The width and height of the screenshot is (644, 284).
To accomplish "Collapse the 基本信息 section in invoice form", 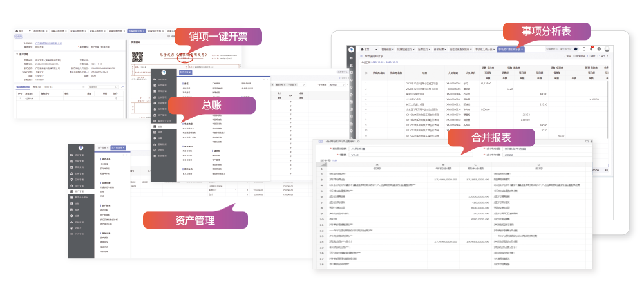I will [17, 55].
